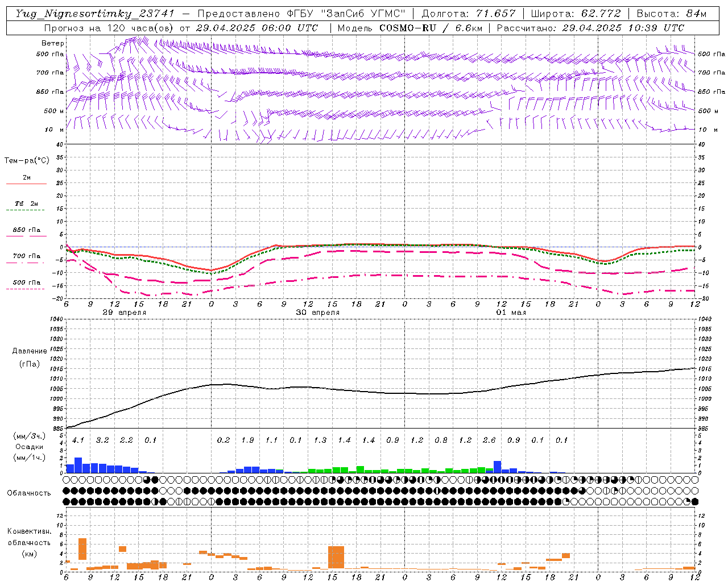Viewport: 728px width, 582px height.
Task: Click the (мм/3ч.) units label
Action: 29,436
